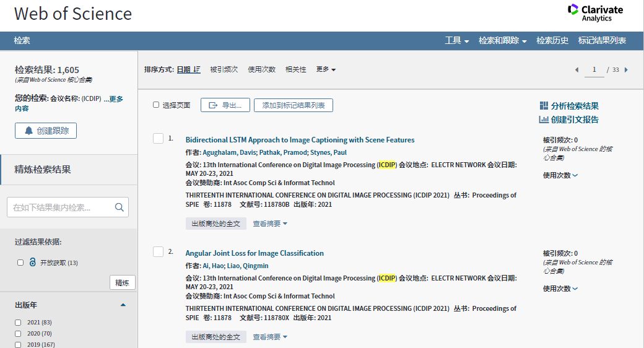Click the 精炼 button
644x348 pixels.
pos(123,283)
